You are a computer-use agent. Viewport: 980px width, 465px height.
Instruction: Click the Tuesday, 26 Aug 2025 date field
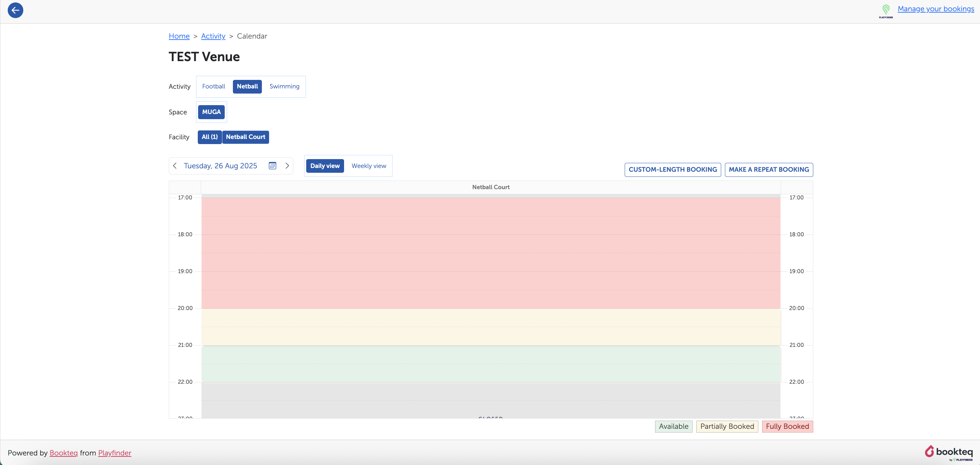point(220,166)
